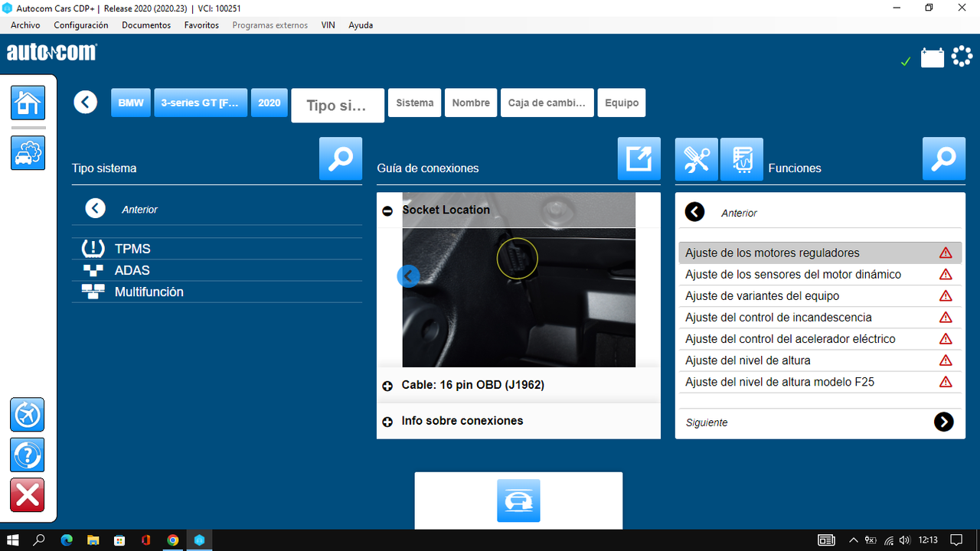980x551 pixels.
Task: Click the green checkmark status icon
Action: pyautogui.click(x=906, y=61)
